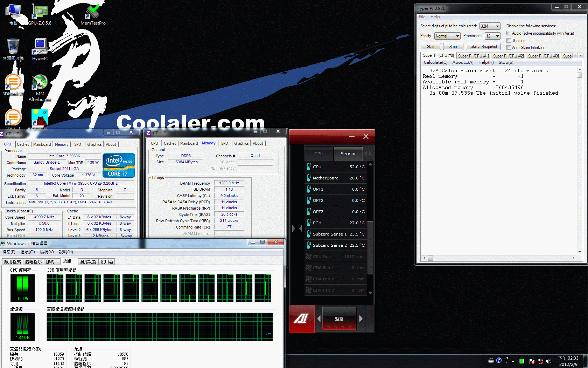Click the OPT3 sensor thermometer icon
This screenshot has height=368, width=588.
point(309,212)
